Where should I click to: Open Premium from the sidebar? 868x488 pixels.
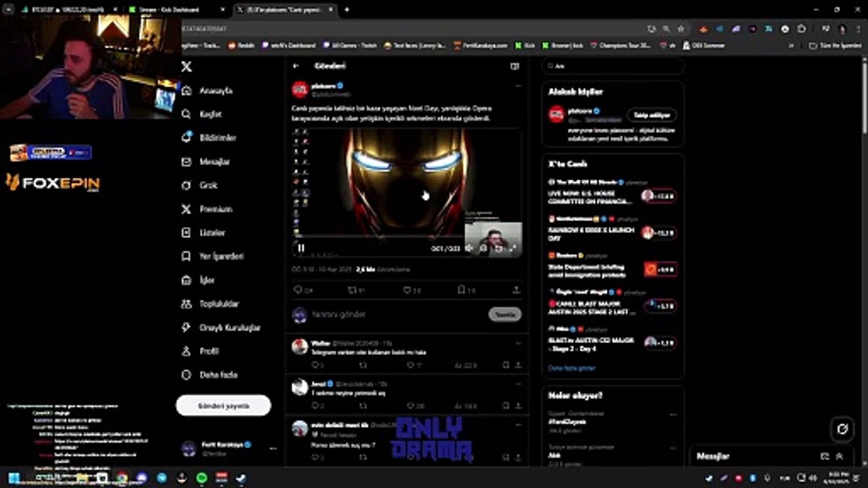207,209
